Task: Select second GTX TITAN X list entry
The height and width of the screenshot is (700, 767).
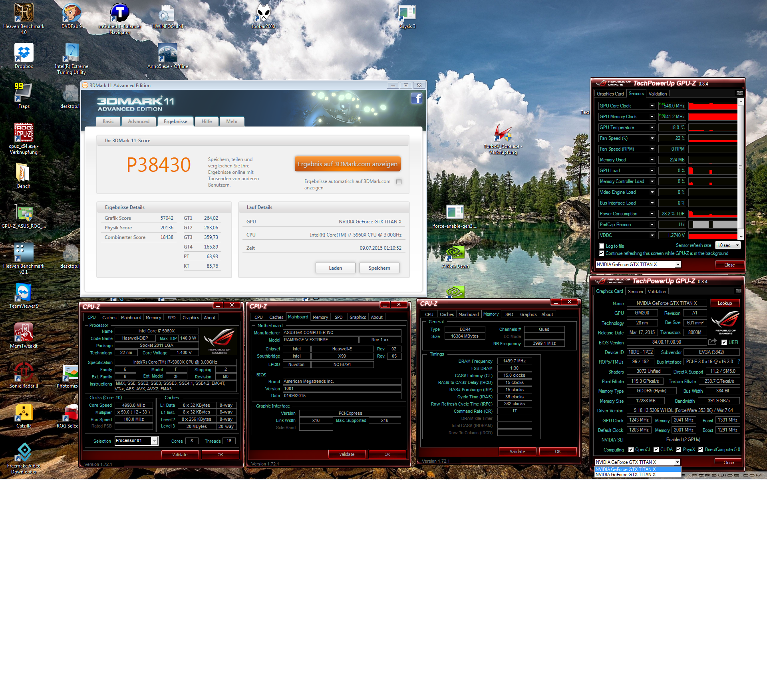Action: [638, 475]
